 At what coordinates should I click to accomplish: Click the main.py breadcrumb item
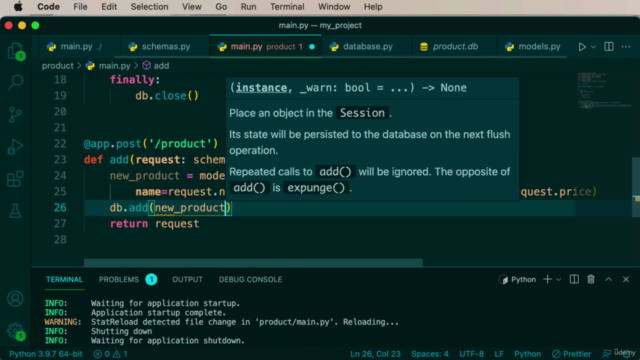pos(109,66)
